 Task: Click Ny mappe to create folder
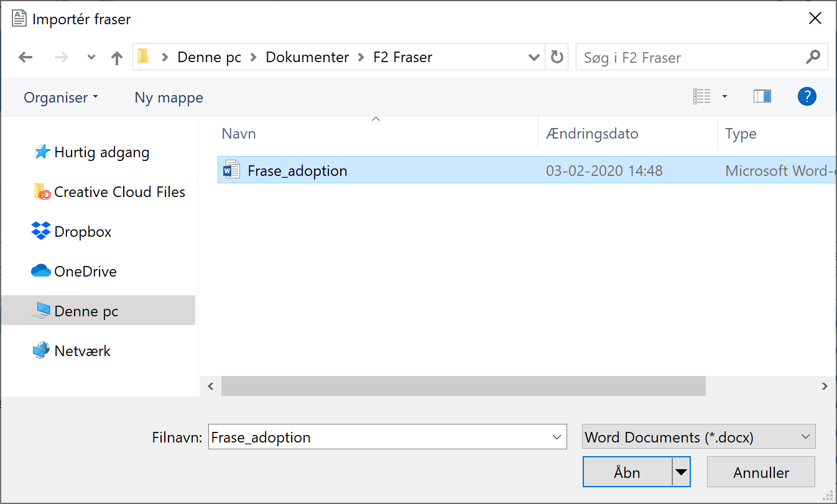169,98
